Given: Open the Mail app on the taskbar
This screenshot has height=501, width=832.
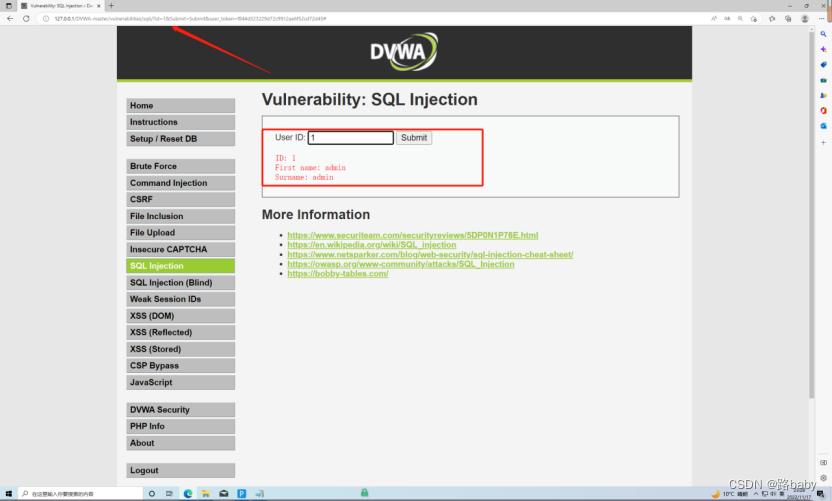Looking at the screenshot, I should pos(224,494).
